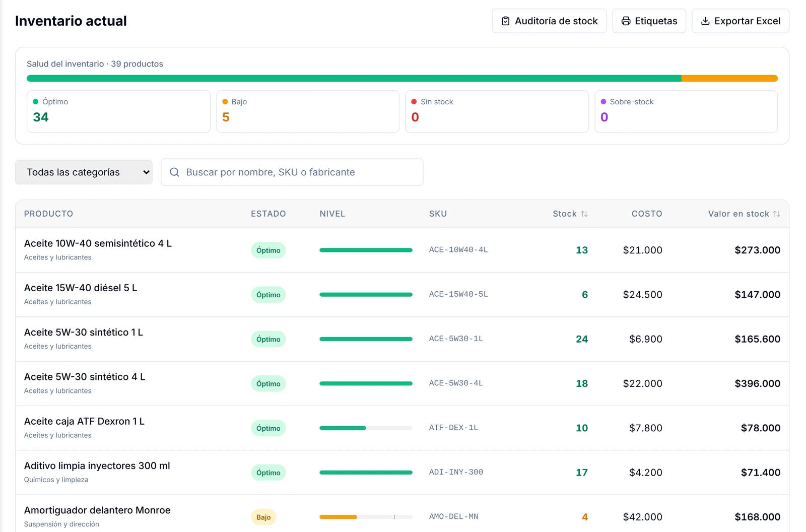
Task: Select the Sin stock summary card
Action: click(497, 111)
